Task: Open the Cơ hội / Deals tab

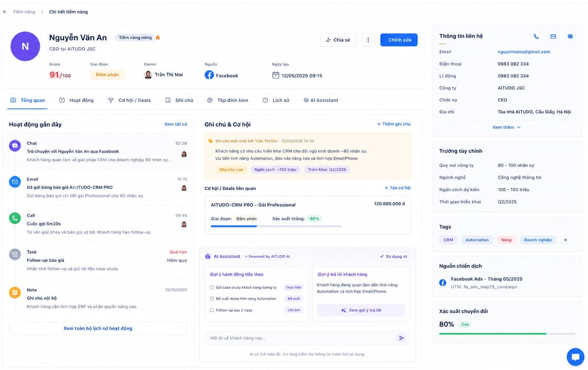Action: click(x=129, y=100)
